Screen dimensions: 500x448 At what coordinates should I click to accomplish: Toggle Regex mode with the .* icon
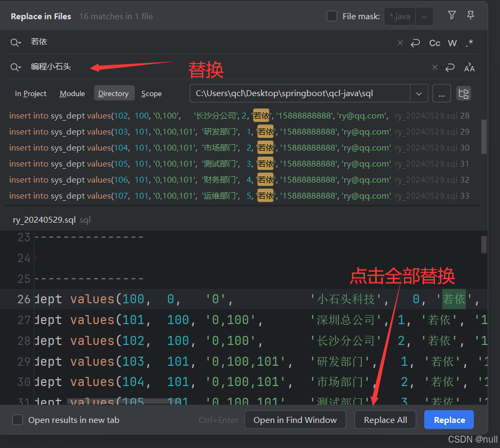(x=469, y=43)
